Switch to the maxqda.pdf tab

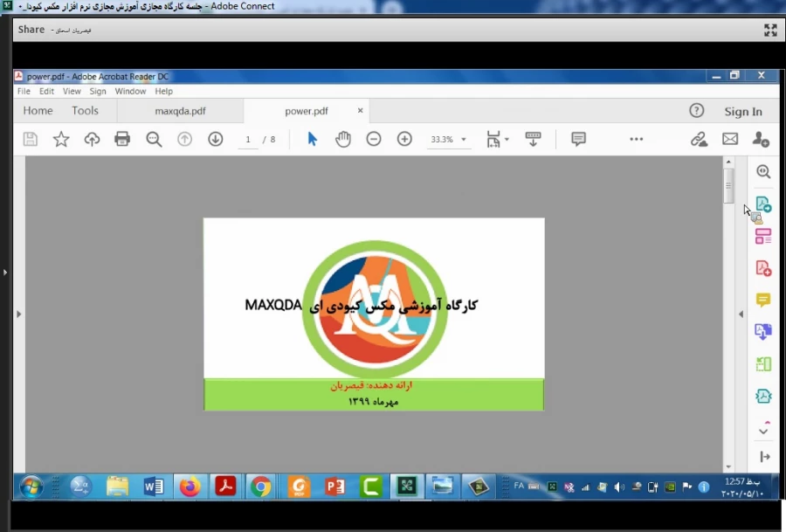180,111
